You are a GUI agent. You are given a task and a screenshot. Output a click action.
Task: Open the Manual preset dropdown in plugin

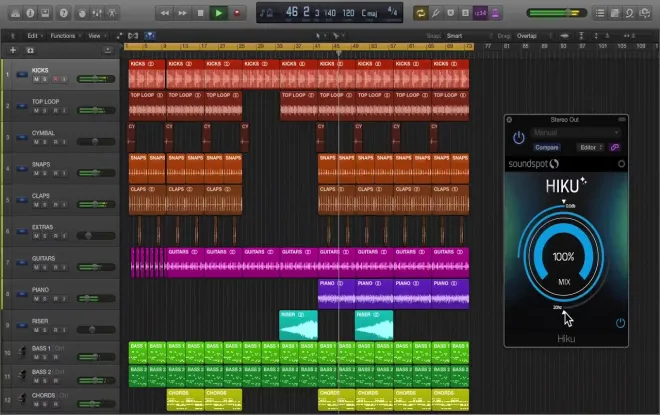(x=575, y=133)
